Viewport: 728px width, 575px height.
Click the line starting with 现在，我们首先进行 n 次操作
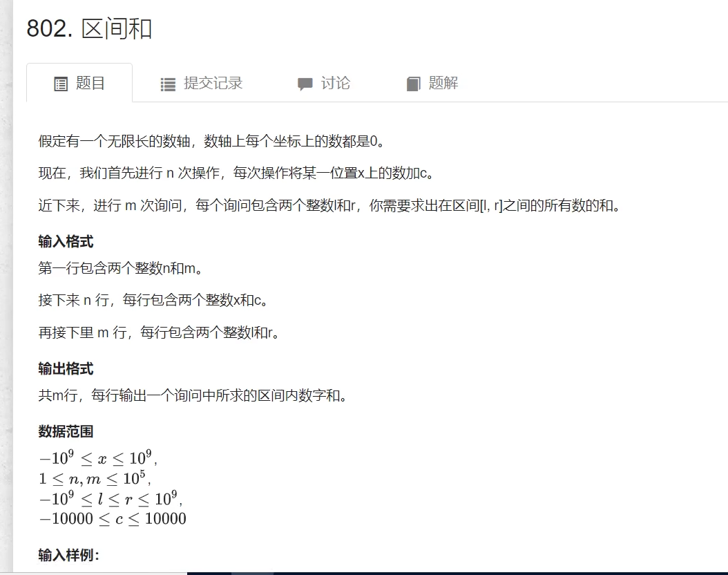tap(236, 173)
